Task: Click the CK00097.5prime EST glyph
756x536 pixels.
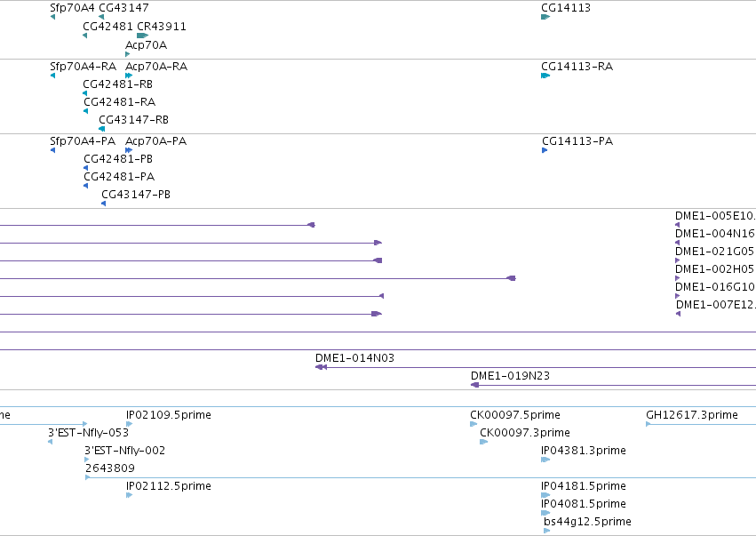Action: (x=473, y=424)
